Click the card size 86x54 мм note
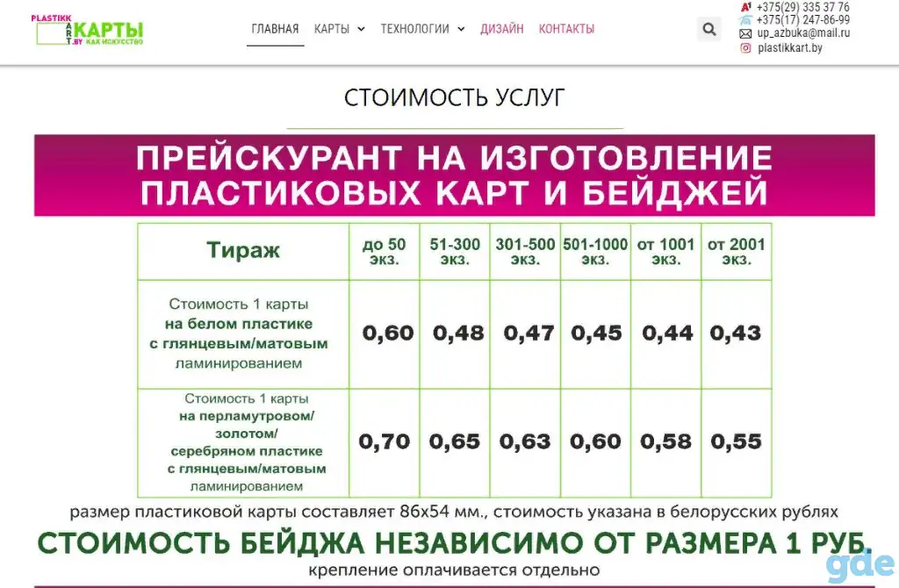The image size is (899, 588). click(454, 512)
